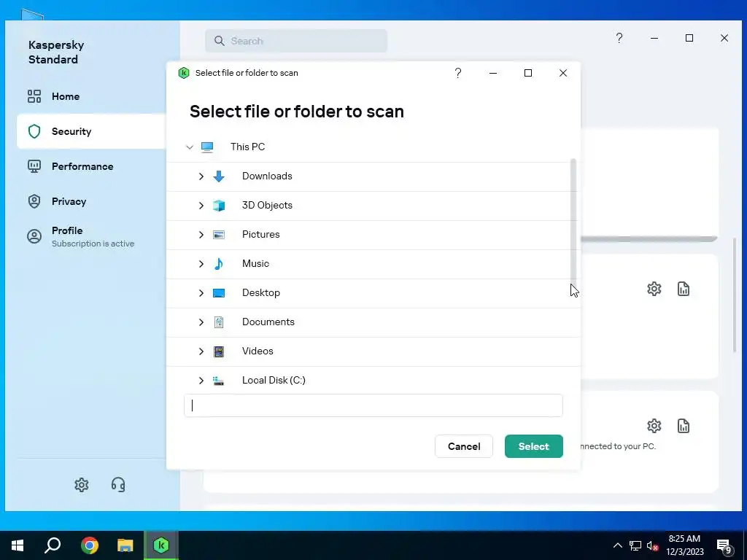Click the Search field in Kaspersky main window
This screenshot has height=560, width=747.
coord(296,41)
